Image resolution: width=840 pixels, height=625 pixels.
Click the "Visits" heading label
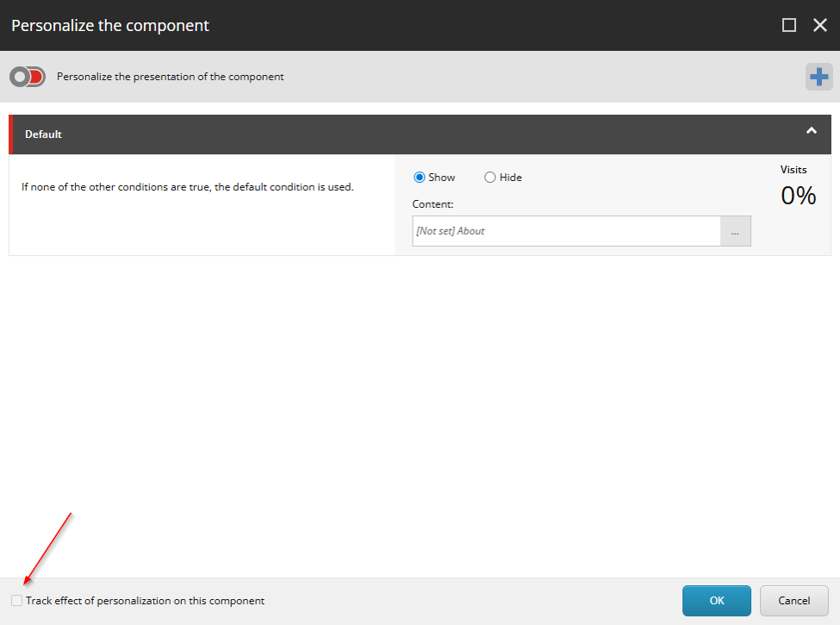(x=793, y=170)
